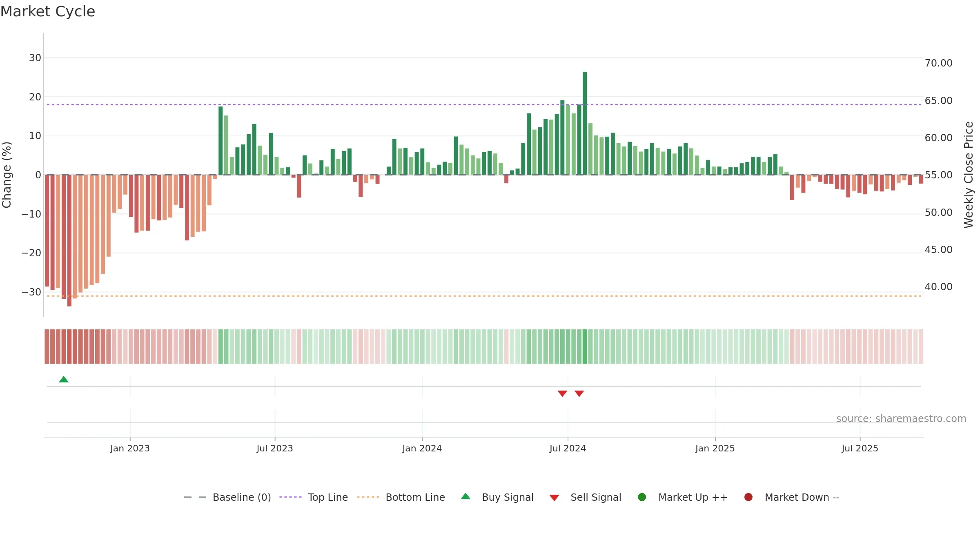
Task: Toggle Market Up ++ legend entry
Action: [683, 498]
